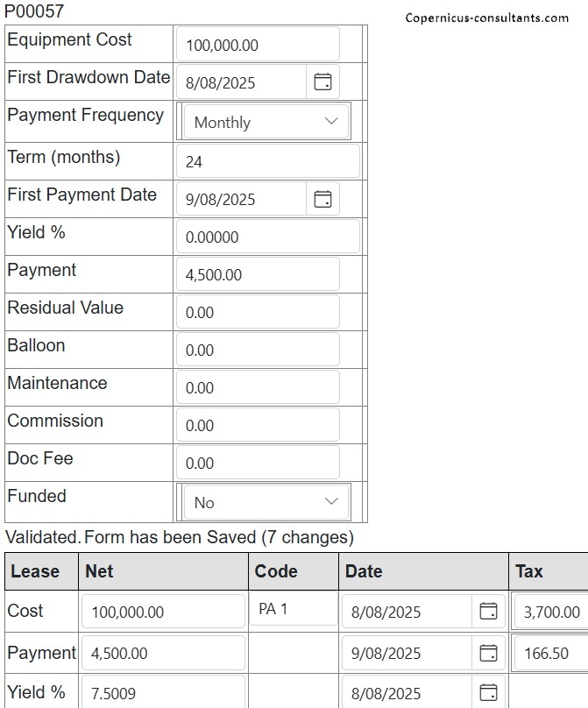
Task: Open calendar icon in Payment row date
Action: click(488, 653)
